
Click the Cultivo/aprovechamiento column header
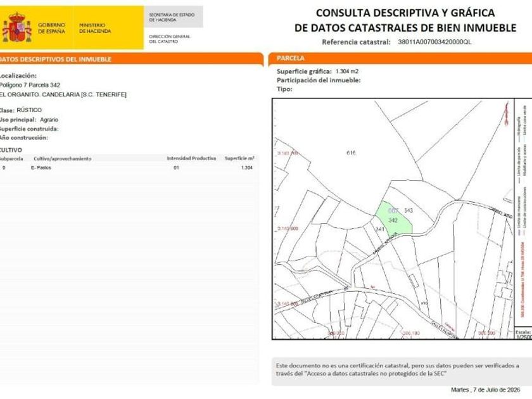tap(63, 159)
